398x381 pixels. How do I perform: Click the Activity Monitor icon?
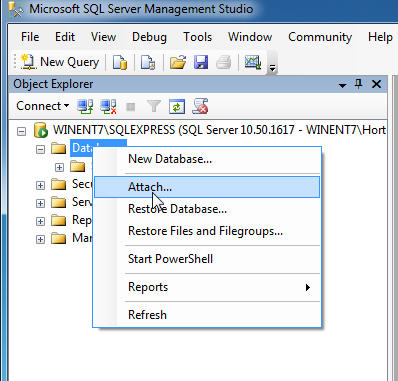[252, 62]
